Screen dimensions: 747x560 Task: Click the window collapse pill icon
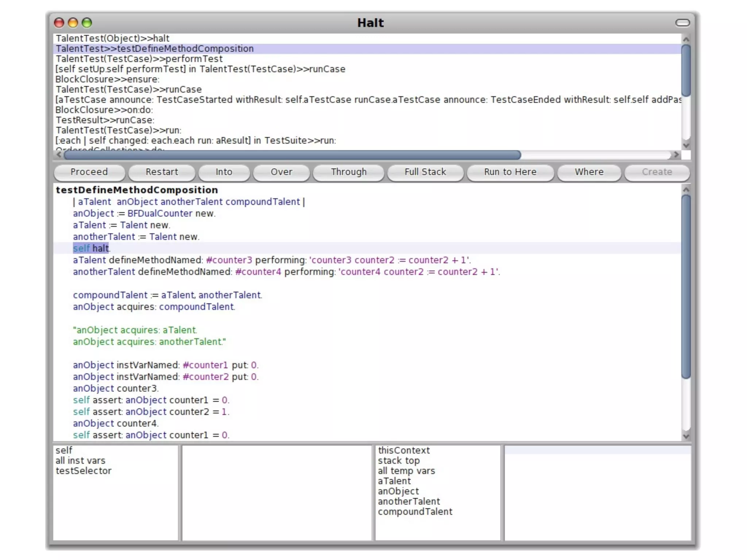tap(682, 23)
